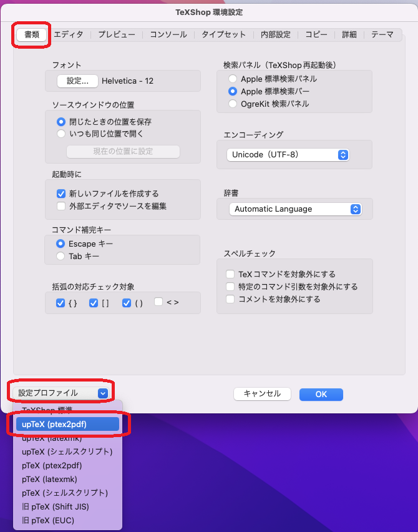Click the フォント 設定... button

77,81
